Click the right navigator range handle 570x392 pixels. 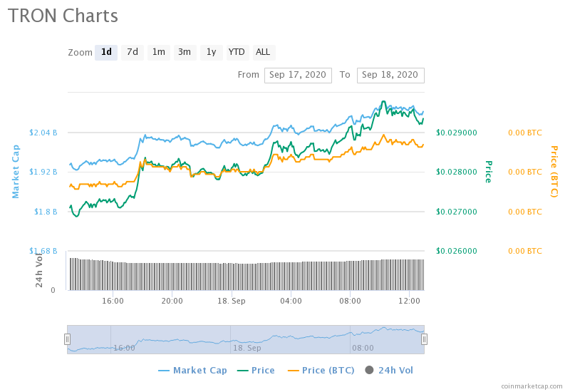pos(424,339)
